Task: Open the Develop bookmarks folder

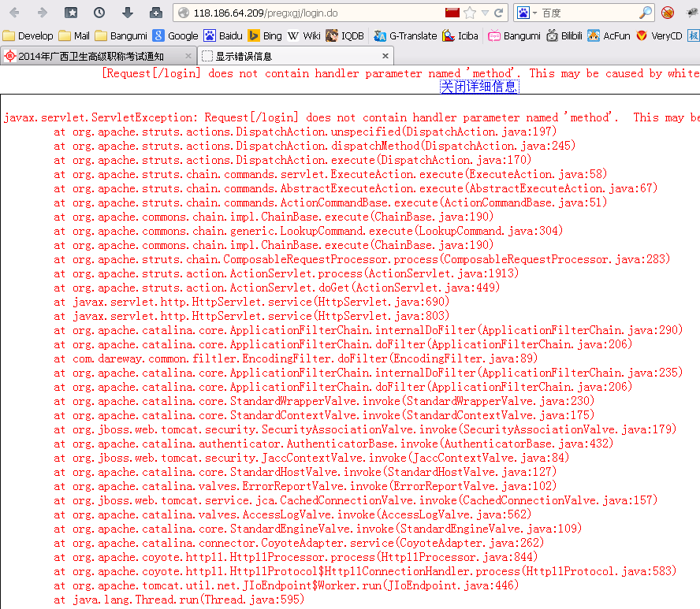Action: point(28,35)
